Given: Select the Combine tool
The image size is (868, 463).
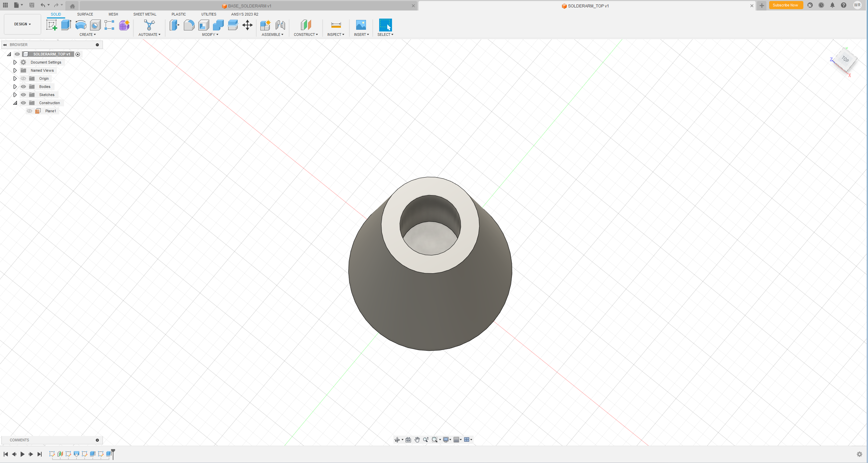Looking at the screenshot, I should [218, 25].
